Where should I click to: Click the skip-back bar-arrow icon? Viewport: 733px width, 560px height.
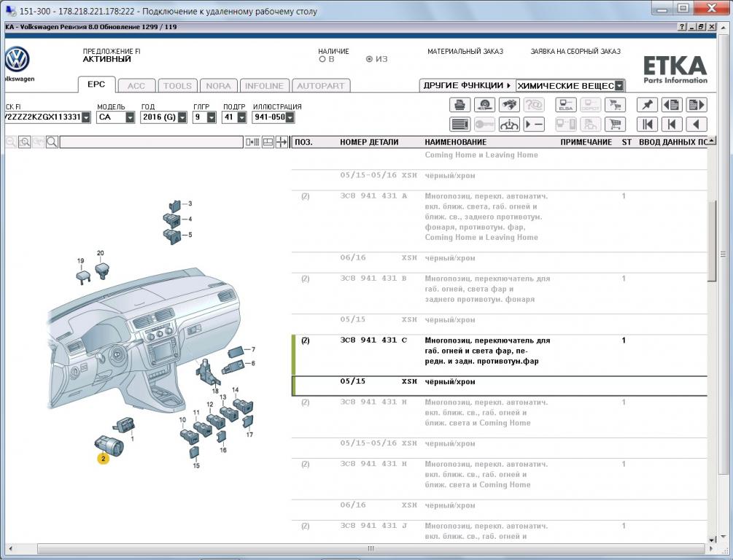coord(672,125)
